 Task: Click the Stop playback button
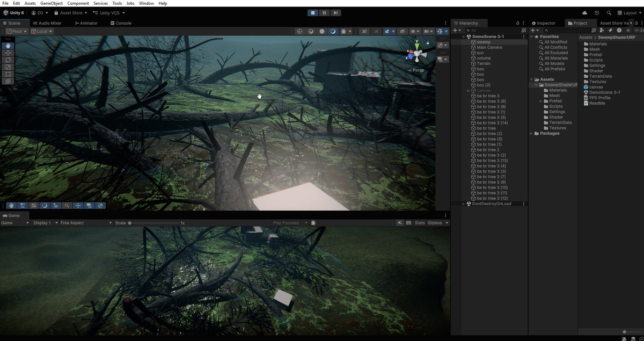pyautogui.click(x=313, y=13)
